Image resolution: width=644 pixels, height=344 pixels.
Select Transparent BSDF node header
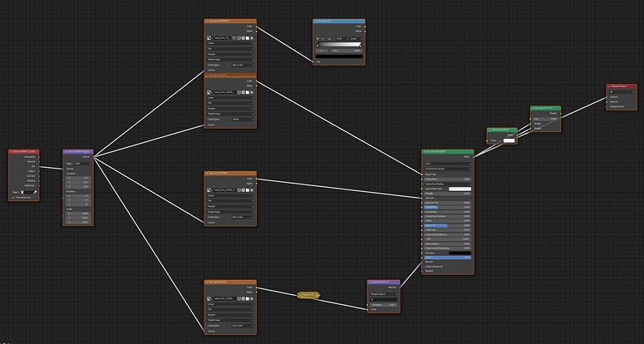point(502,130)
